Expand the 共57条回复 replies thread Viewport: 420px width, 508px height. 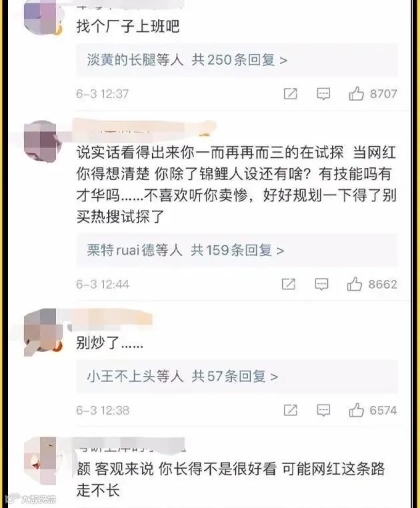(x=235, y=377)
